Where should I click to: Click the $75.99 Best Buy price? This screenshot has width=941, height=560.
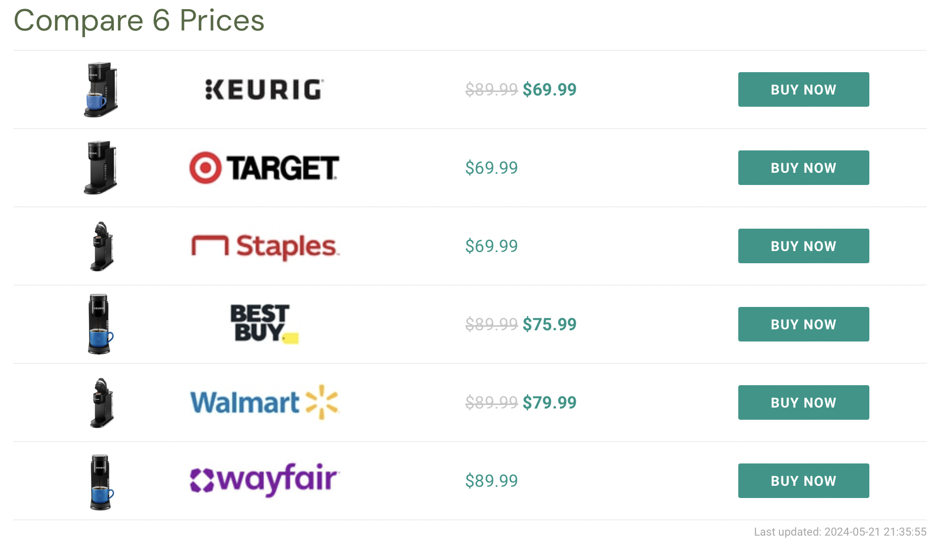point(549,324)
